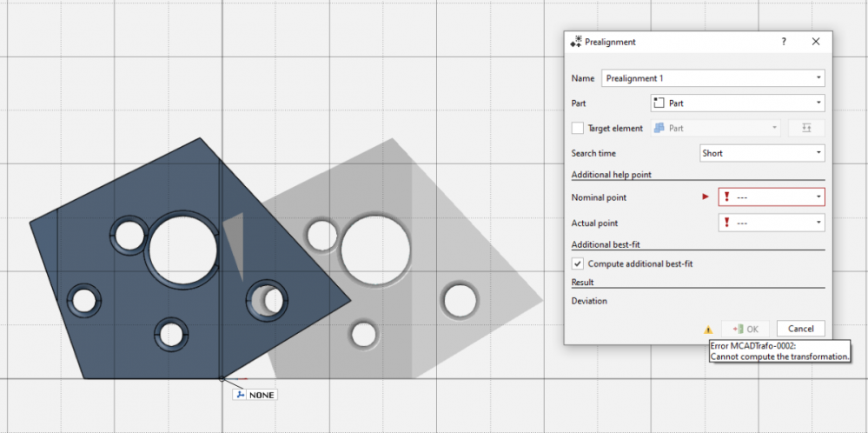Click the OK button
868x433 pixels.
coord(745,329)
